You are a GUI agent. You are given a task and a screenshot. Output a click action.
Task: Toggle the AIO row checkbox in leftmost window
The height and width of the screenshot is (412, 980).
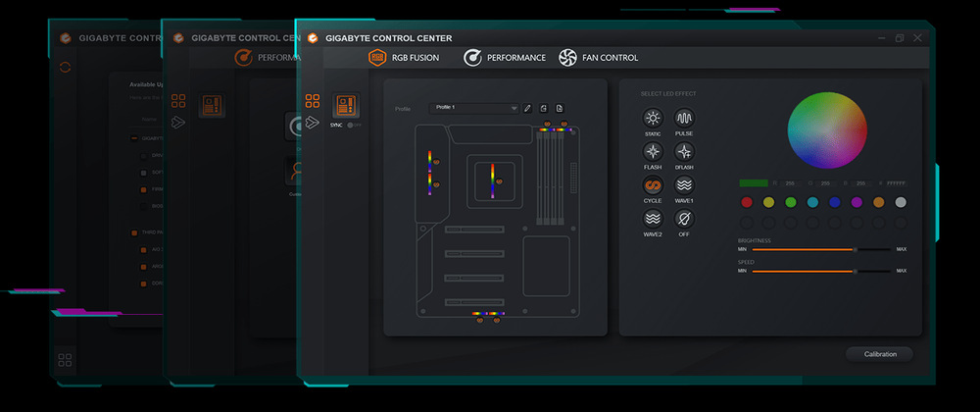tap(143, 249)
